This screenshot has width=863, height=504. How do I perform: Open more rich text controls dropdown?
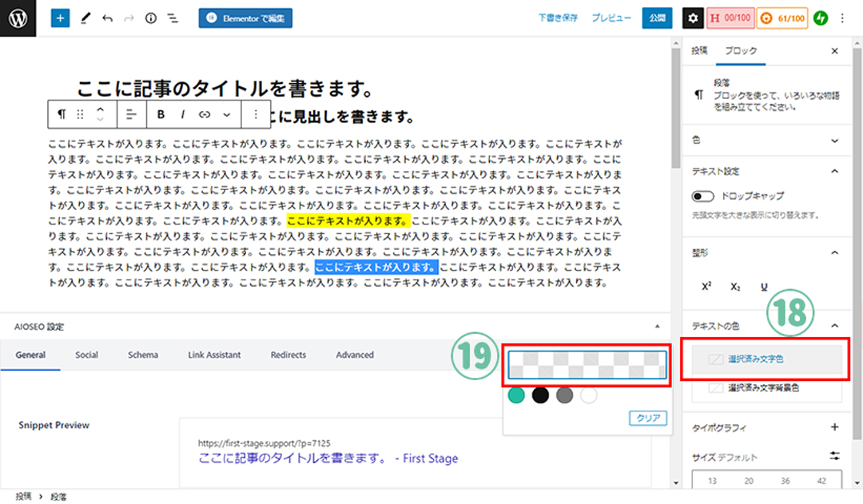(226, 114)
